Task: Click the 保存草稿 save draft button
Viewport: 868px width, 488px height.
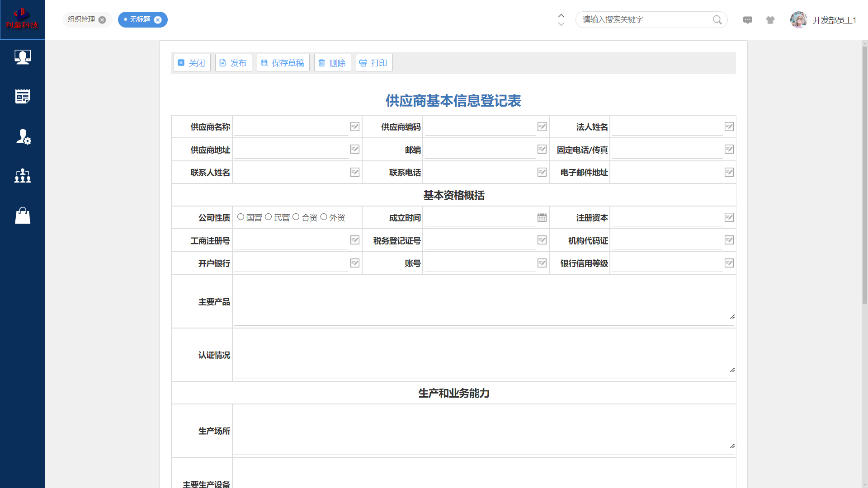Action: [x=283, y=63]
